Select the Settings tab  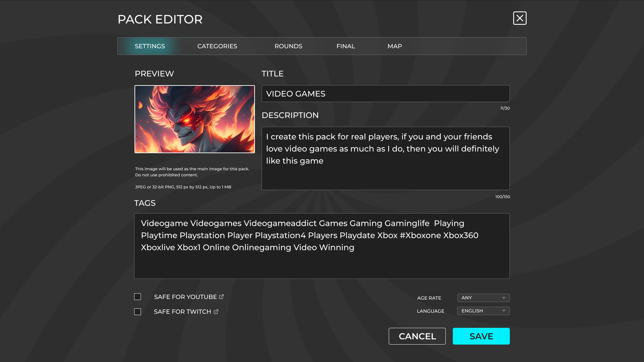(150, 46)
